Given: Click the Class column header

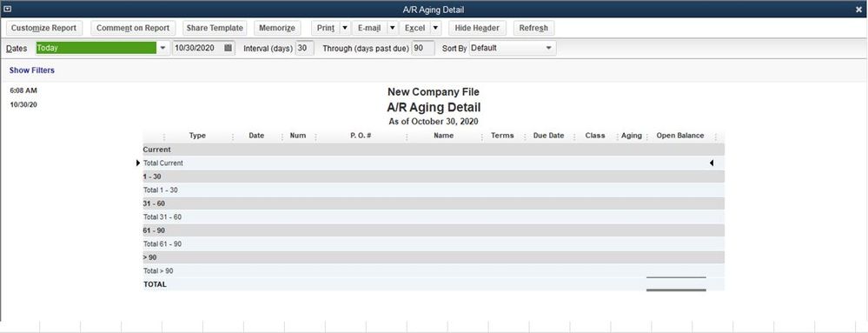Looking at the screenshot, I should 595,136.
